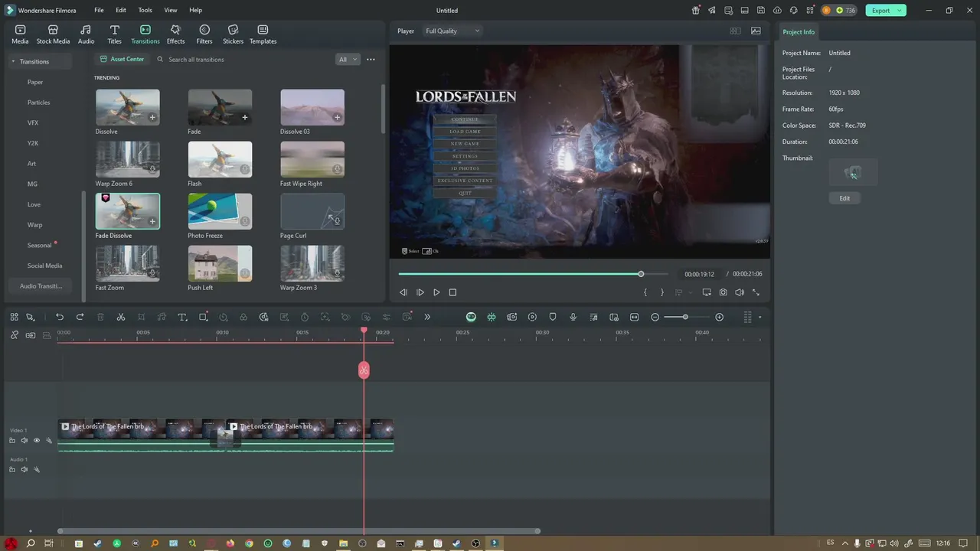Image resolution: width=980 pixels, height=551 pixels.
Task: Click the voiceover microphone icon in toolbar
Action: [573, 317]
